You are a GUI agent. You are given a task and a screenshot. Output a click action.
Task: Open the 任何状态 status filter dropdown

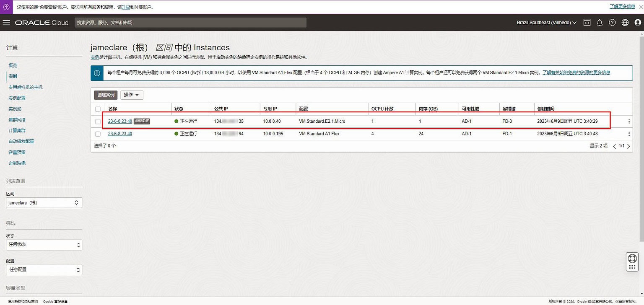click(x=44, y=245)
